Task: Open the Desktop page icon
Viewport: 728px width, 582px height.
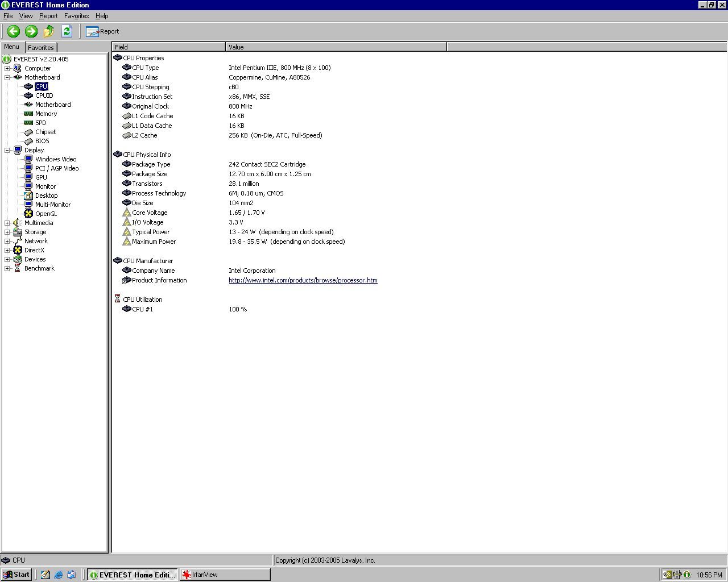Action: 28,196
